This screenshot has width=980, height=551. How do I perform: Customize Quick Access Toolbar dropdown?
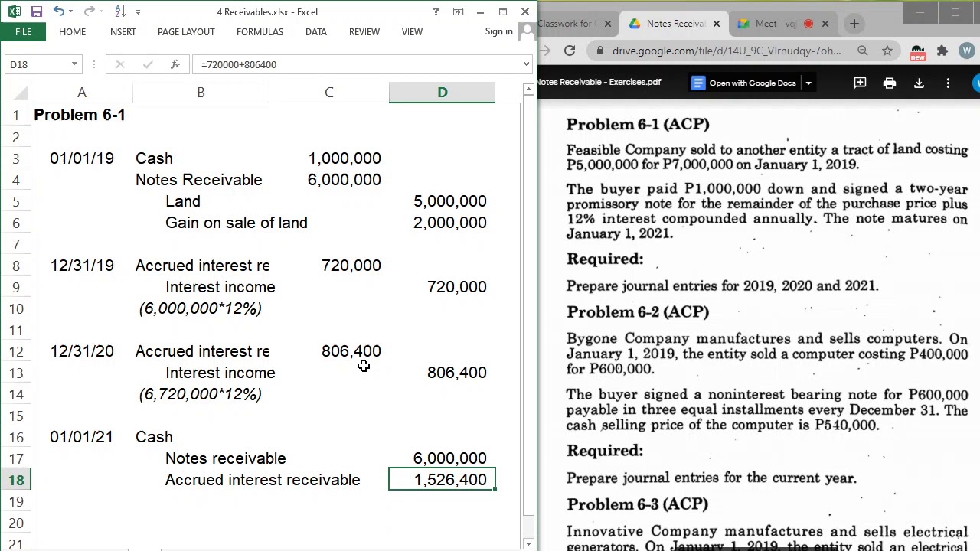139,11
